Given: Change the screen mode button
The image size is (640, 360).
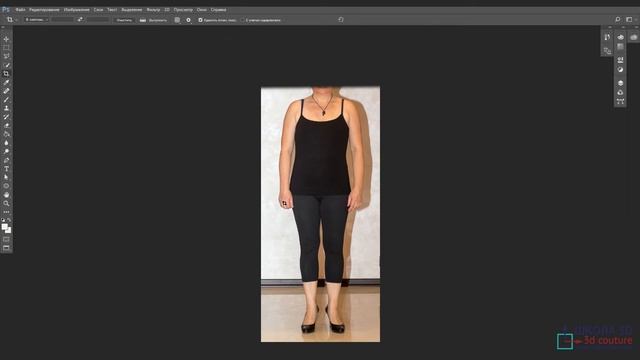Looking at the screenshot, I should tap(6, 248).
